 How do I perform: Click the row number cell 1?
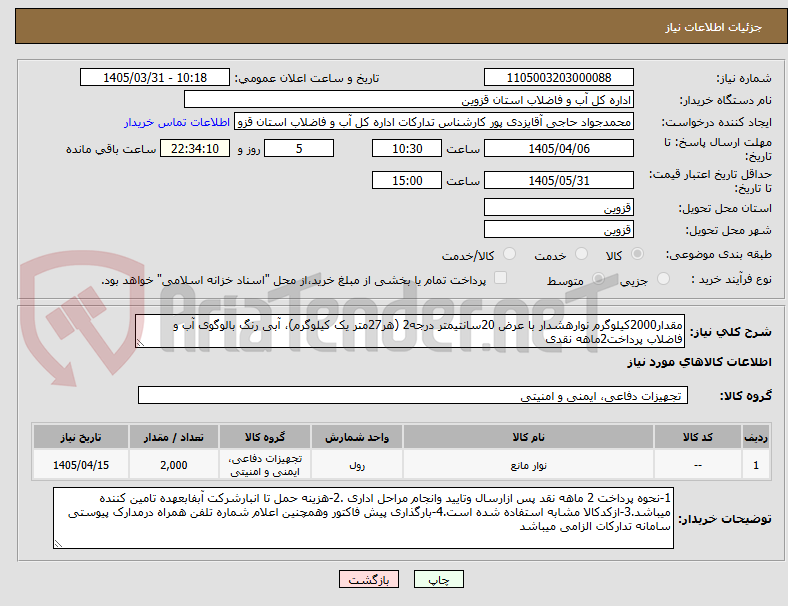click(755, 465)
